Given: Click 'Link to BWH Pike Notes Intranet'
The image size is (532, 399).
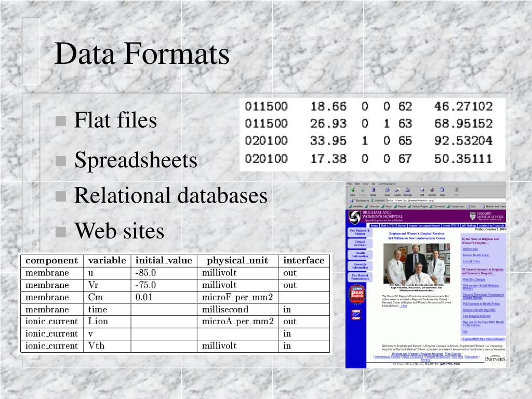Looking at the screenshot, I should [x=483, y=339].
